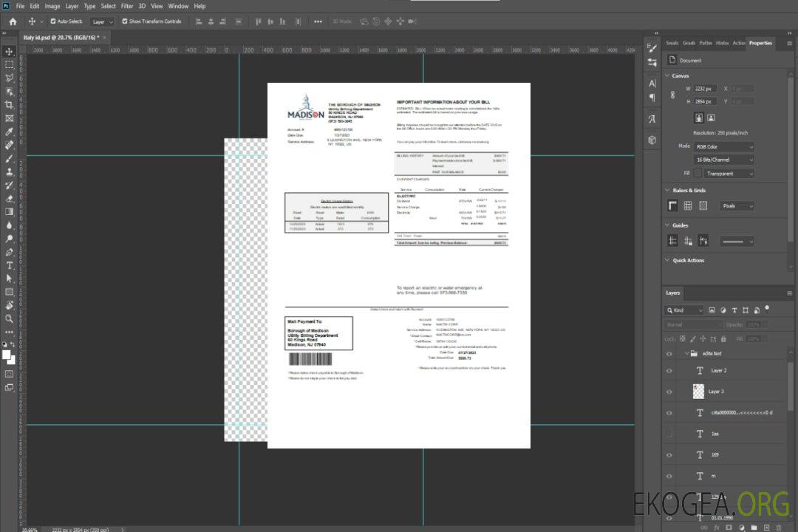This screenshot has width=798, height=532.
Task: Open the Fill Transparent dropdown
Action: pos(729,174)
